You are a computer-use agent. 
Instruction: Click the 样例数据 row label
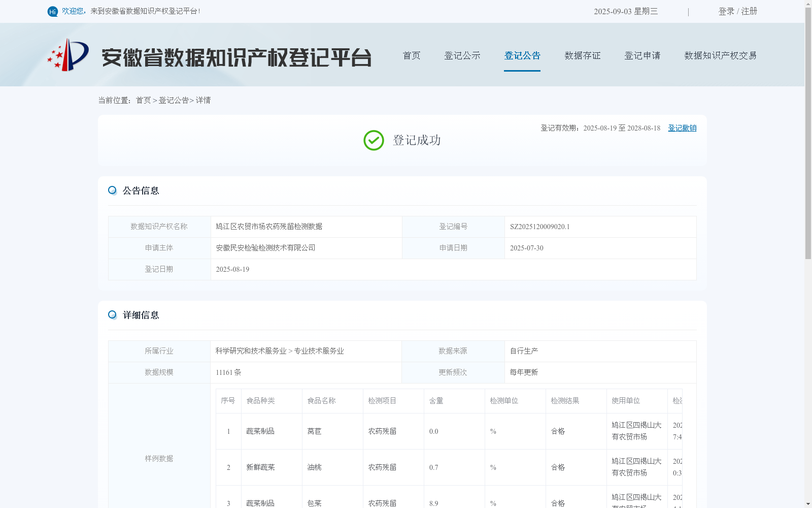[x=159, y=459]
